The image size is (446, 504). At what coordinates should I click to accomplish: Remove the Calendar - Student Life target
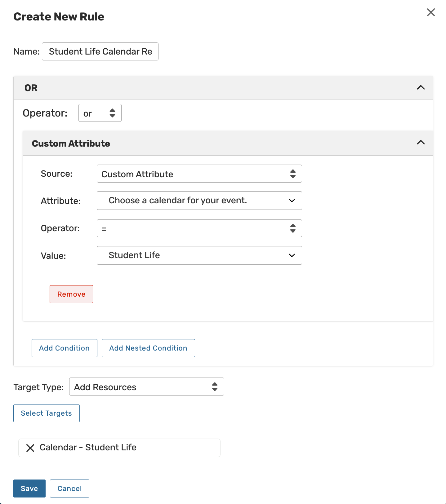click(x=30, y=448)
